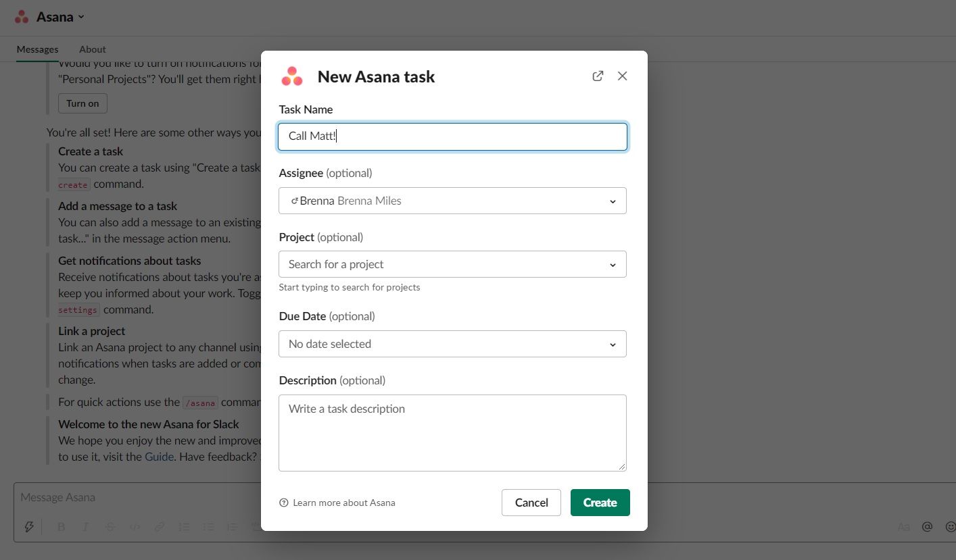Toggle the bulleted list option

coord(208,526)
